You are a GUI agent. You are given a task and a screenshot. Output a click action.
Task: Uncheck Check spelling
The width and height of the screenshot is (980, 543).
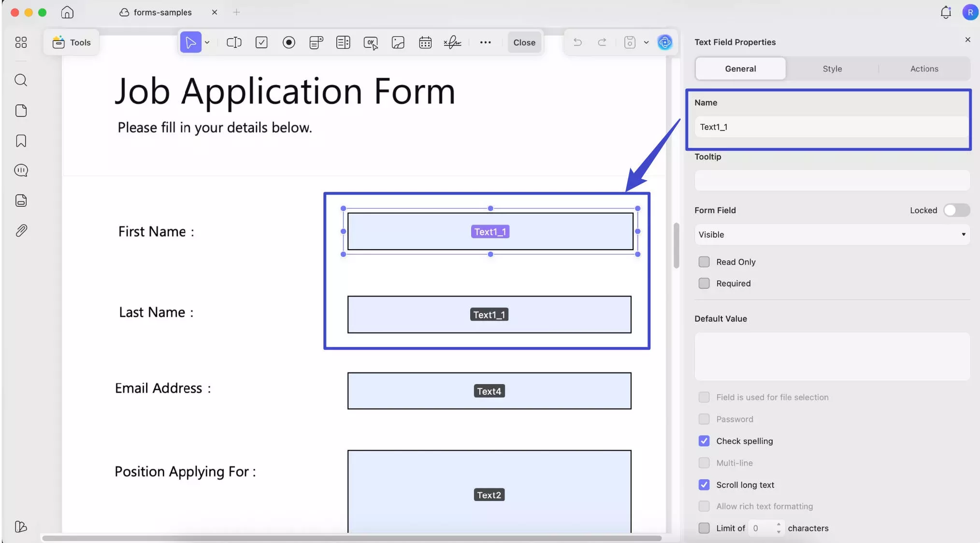click(704, 441)
